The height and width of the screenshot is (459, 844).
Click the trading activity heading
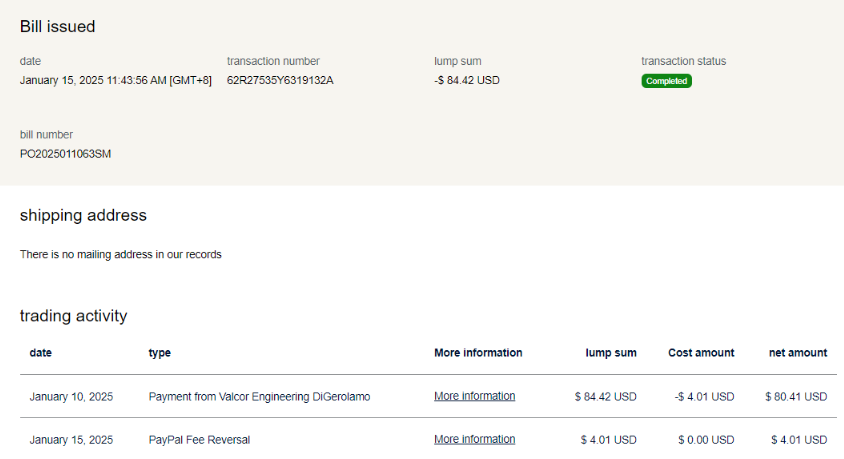click(x=73, y=316)
